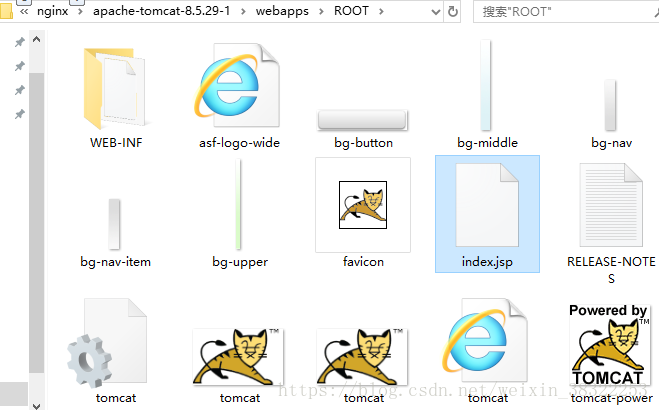This screenshot has width=659, height=410.
Task: Refresh the ROOT folder view
Action: 453,12
